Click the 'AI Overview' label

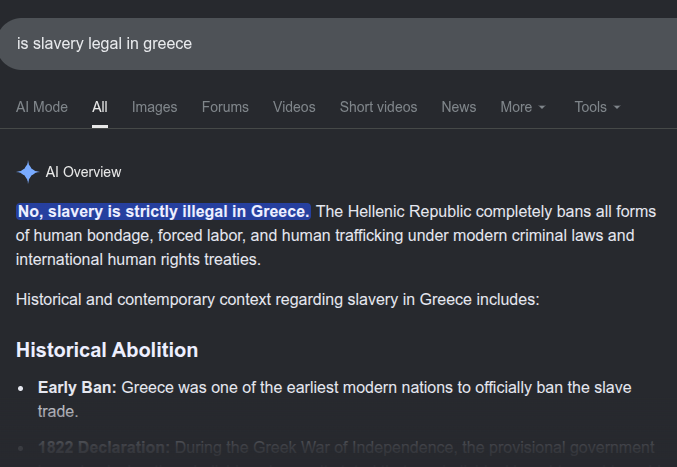pyautogui.click(x=83, y=172)
